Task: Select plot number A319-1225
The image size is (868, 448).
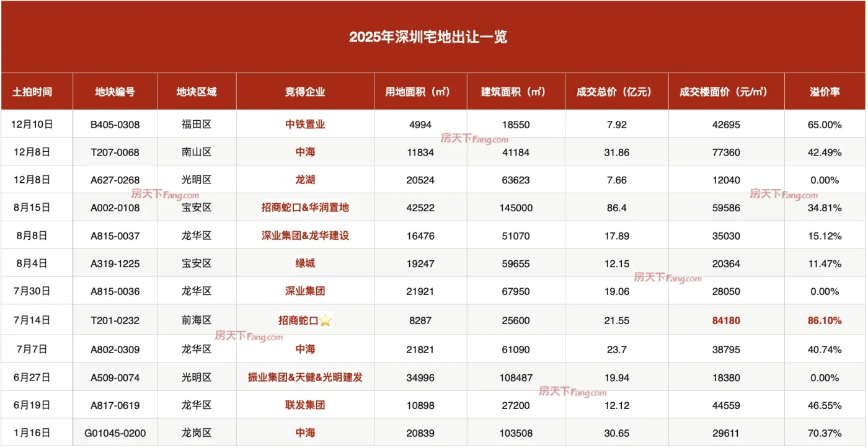Action: [x=115, y=263]
